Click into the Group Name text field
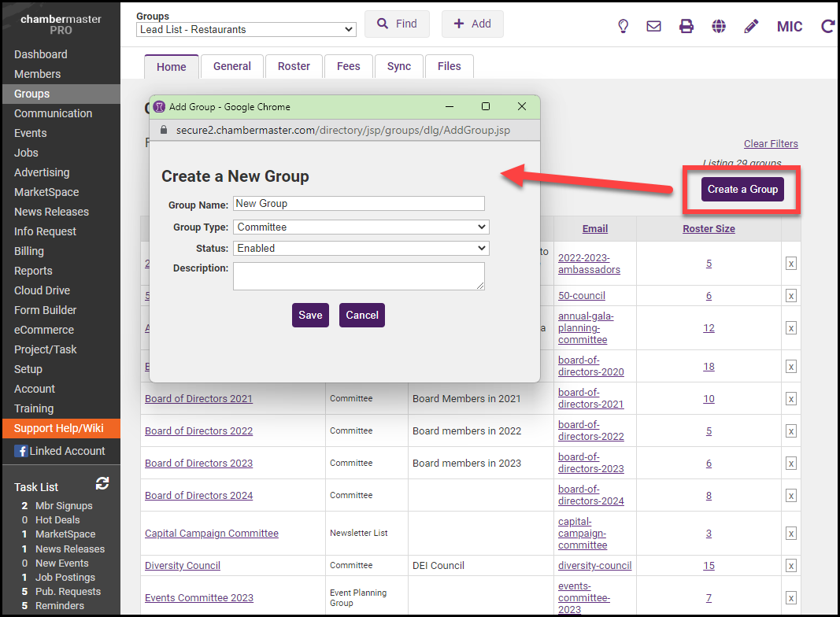Viewport: 840px width, 617px height. point(359,203)
